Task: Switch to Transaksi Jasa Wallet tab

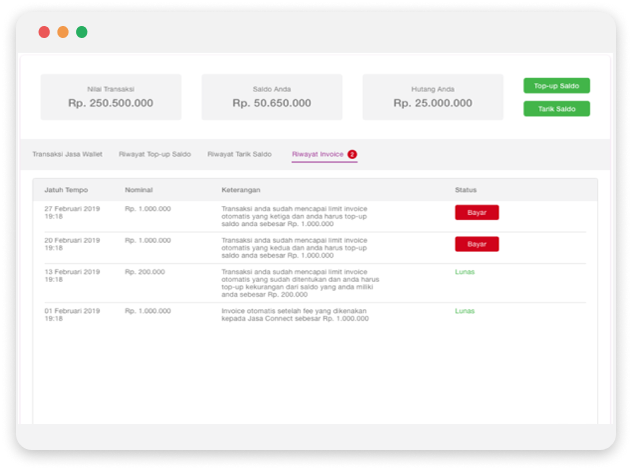Action: [x=67, y=154]
